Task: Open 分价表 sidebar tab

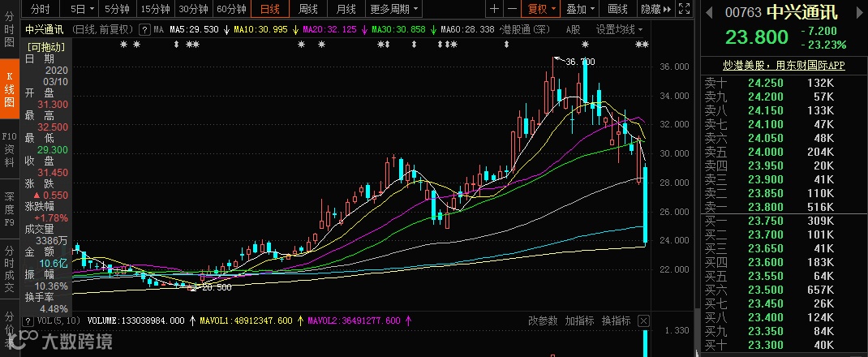Action: click(x=9, y=329)
